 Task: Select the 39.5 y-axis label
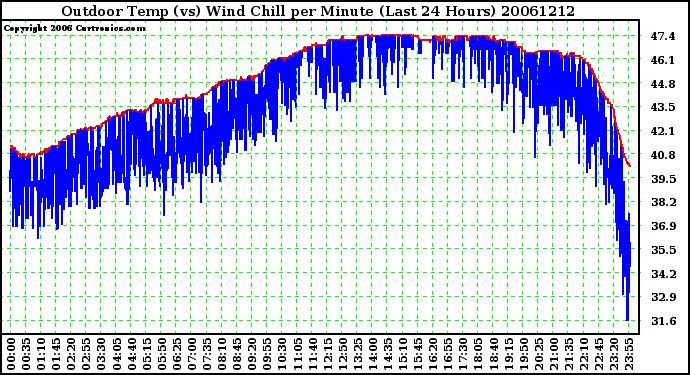pos(663,179)
